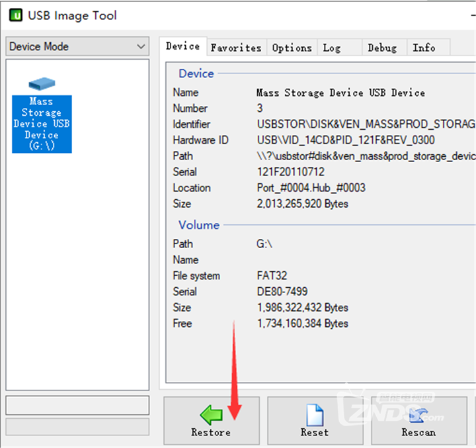This screenshot has width=476, height=448.
Task: Switch to the Log tab
Action: coord(339,48)
